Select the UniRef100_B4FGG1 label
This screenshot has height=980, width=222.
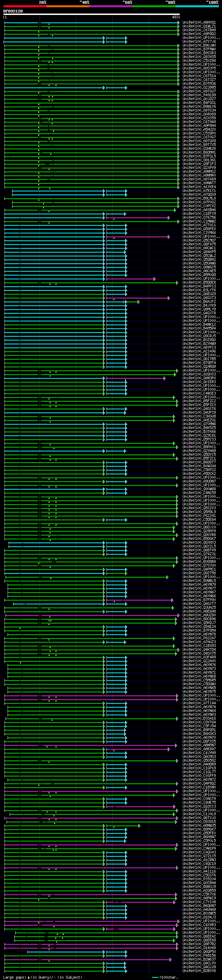[x=199, y=103]
